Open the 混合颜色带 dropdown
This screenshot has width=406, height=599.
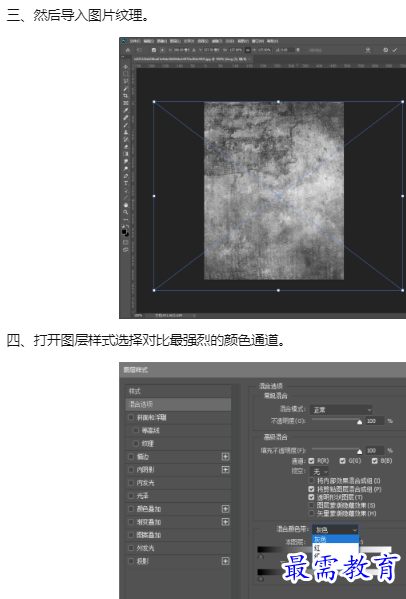pyautogui.click(x=335, y=530)
